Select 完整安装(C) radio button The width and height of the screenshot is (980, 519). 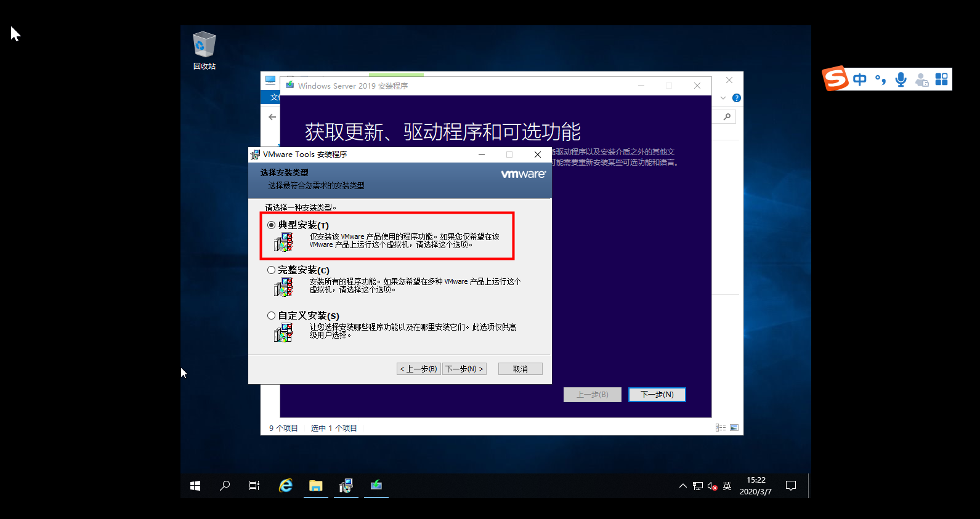pos(271,270)
